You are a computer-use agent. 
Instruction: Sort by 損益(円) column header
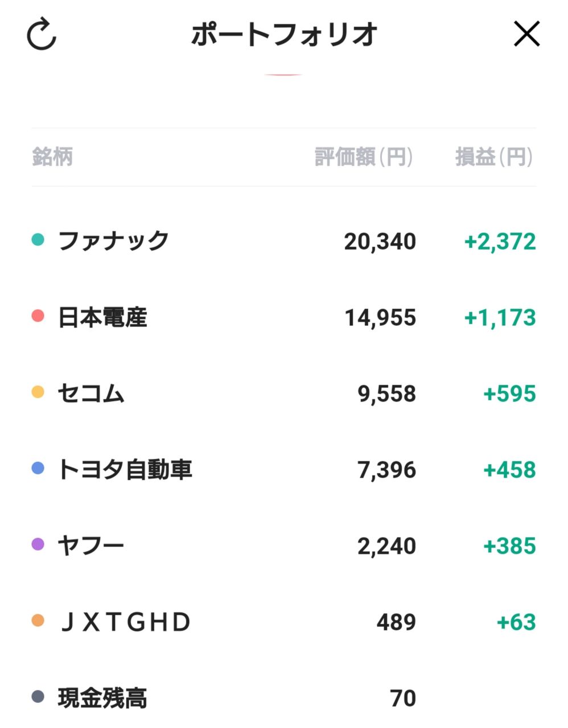[495, 157]
